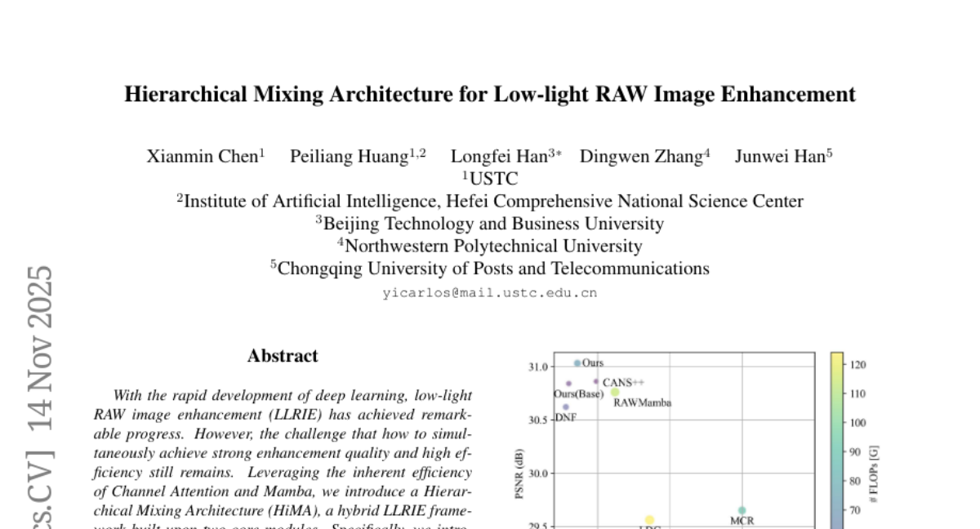Click the "Ours" data point in chart
Image resolution: width=980 pixels, height=529 pixels.
pos(577,363)
